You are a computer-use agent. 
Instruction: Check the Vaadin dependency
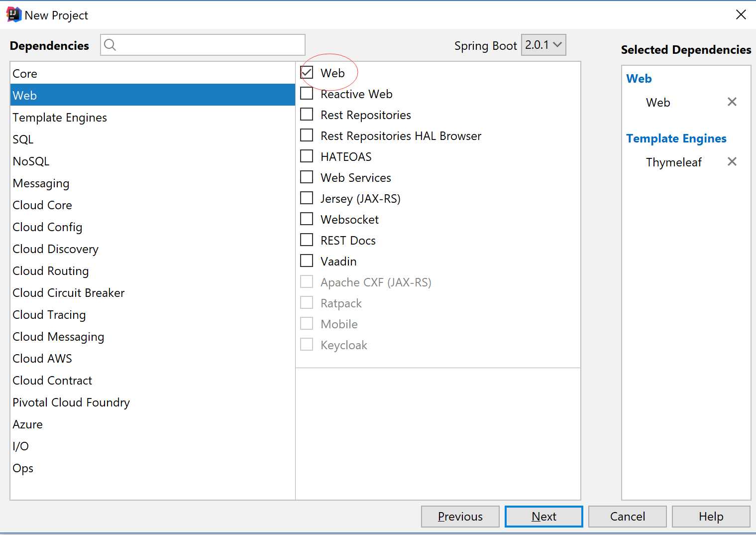click(307, 261)
